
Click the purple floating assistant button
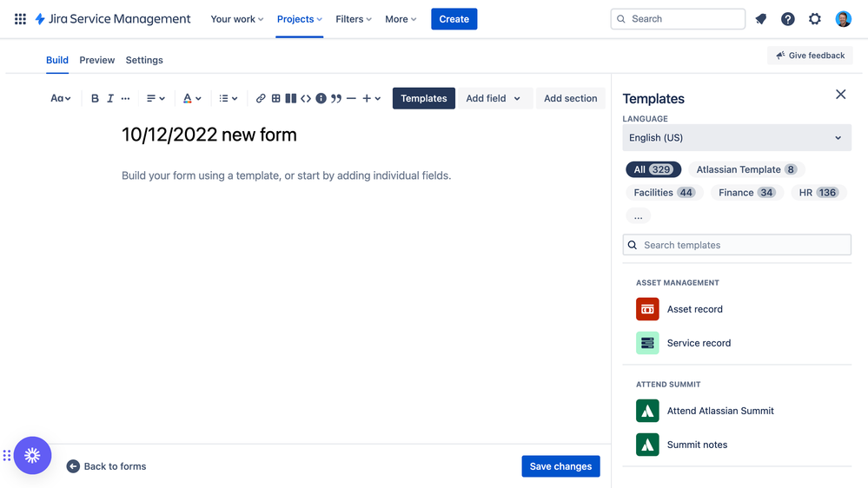pyautogui.click(x=33, y=455)
